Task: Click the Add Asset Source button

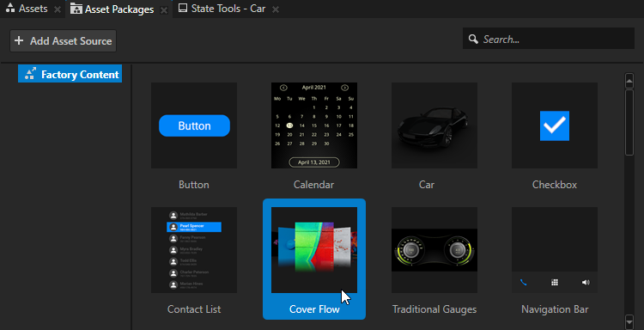Action: pos(64,40)
